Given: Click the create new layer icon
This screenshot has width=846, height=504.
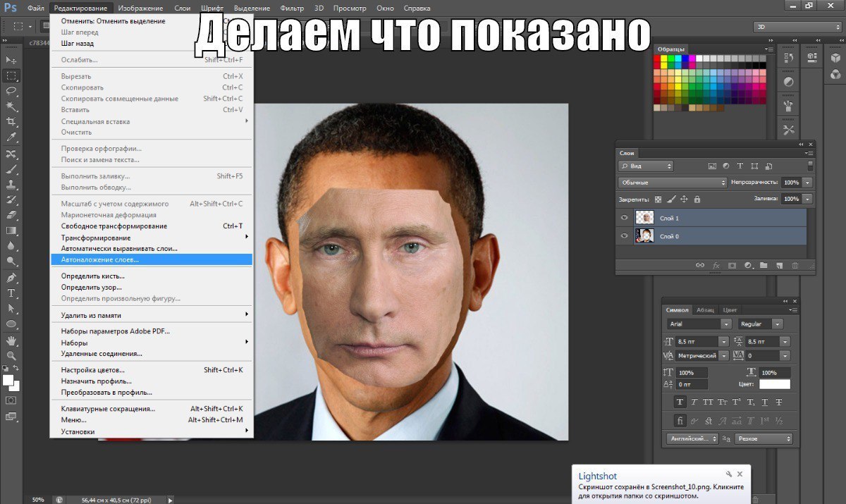Looking at the screenshot, I should [779, 265].
